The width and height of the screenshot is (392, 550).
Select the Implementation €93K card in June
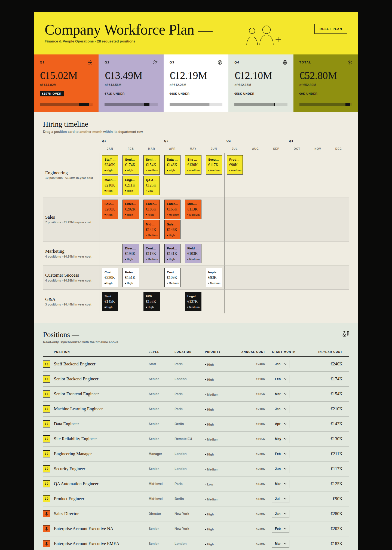pos(214,277)
